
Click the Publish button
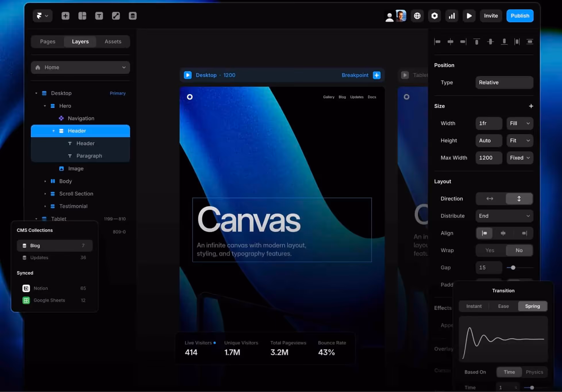[520, 16]
